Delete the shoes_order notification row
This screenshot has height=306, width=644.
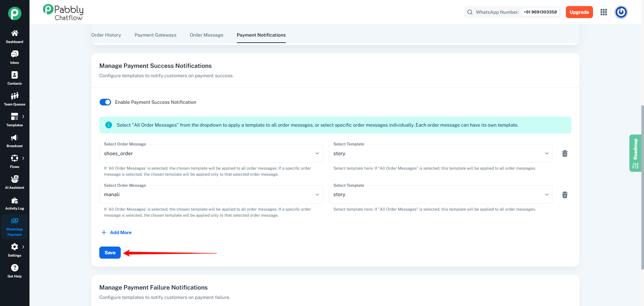pyautogui.click(x=565, y=154)
